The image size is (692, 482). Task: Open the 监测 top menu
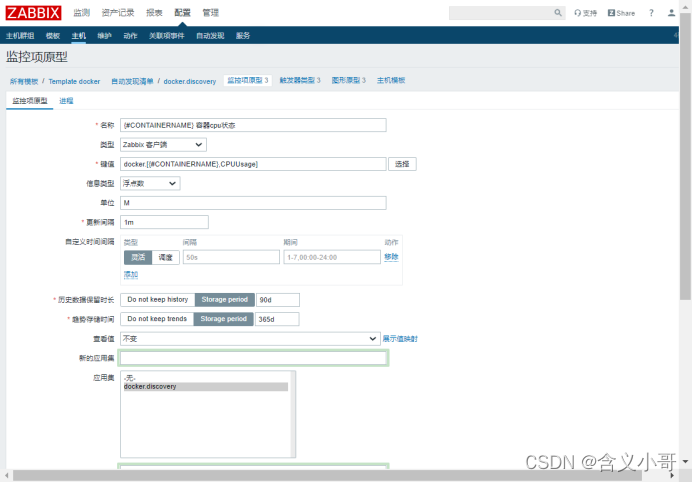(82, 13)
